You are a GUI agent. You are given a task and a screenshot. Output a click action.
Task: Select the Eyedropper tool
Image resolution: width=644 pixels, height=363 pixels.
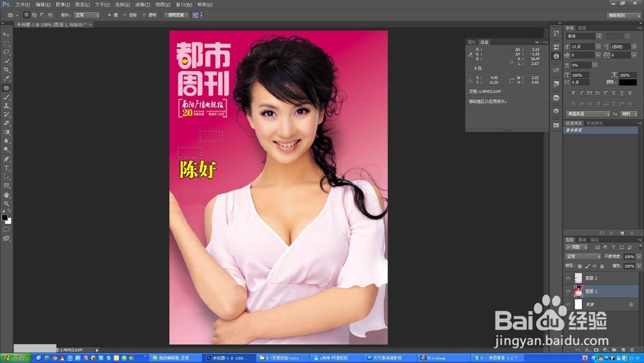[6, 79]
